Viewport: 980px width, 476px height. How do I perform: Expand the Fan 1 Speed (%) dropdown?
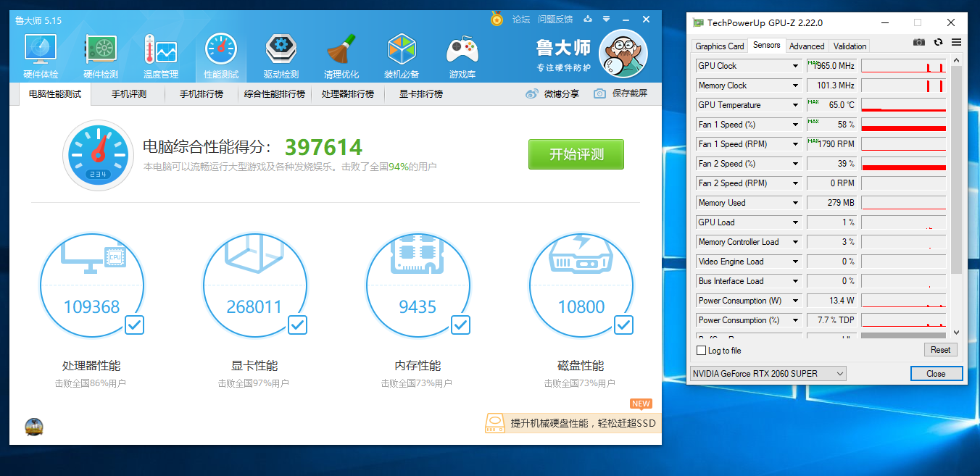pos(796,125)
